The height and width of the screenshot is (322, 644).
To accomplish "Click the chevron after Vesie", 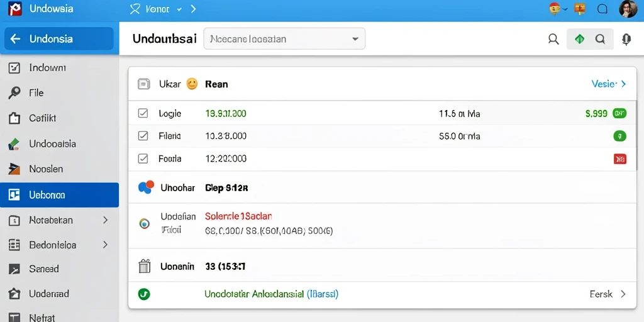I will (x=623, y=84).
